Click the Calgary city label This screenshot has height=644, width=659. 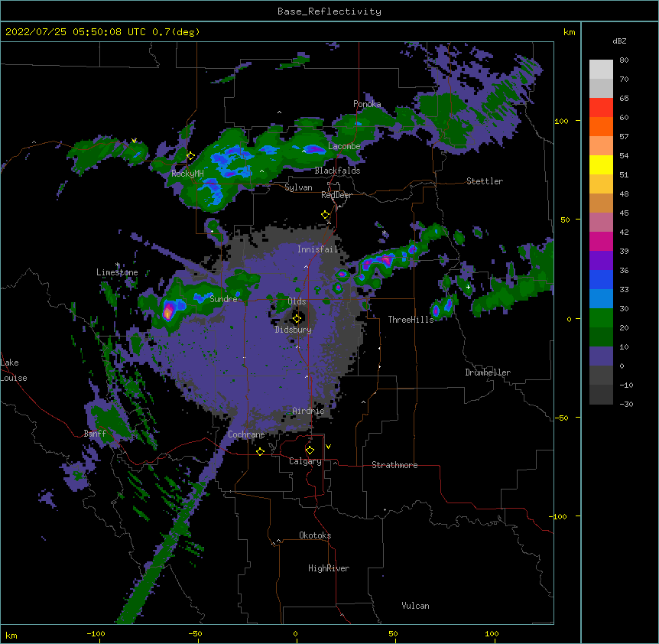[306, 461]
